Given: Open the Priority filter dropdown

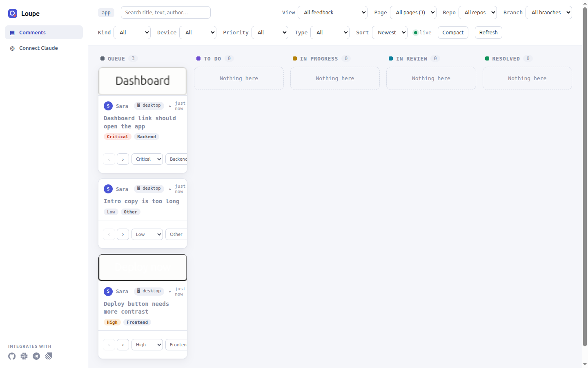Looking at the screenshot, I should point(270,32).
